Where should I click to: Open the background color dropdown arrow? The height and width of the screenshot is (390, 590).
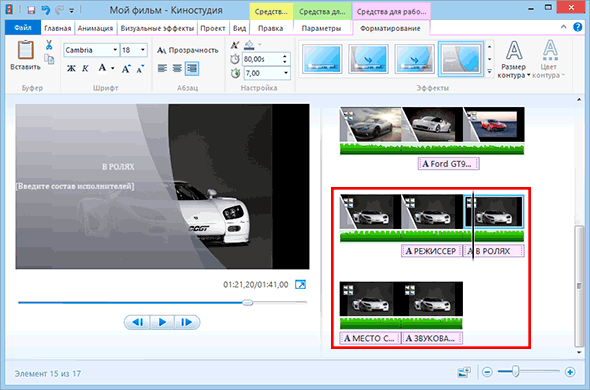[x=260, y=45]
